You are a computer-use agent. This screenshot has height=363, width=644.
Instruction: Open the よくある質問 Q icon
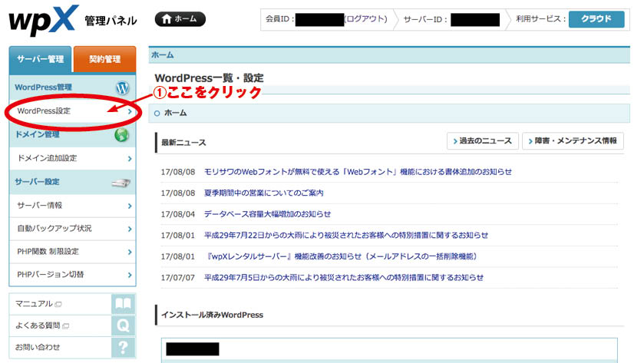pyautogui.click(x=123, y=325)
